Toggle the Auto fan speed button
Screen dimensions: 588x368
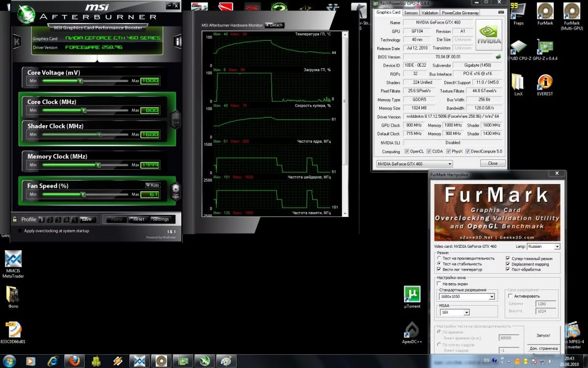click(x=153, y=185)
